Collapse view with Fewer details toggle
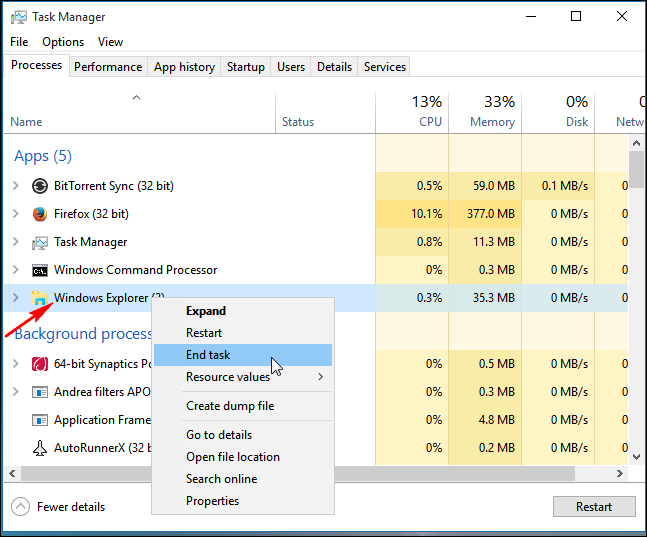Viewport: 647px width, 537px height. pos(58,507)
